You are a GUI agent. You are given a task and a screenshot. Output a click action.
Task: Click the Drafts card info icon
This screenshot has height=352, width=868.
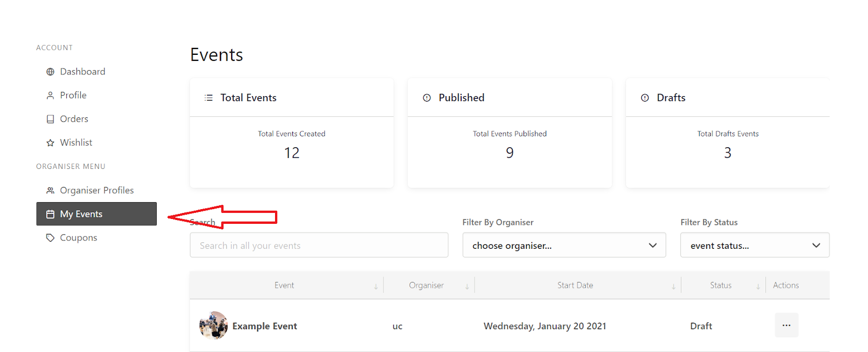pos(645,98)
